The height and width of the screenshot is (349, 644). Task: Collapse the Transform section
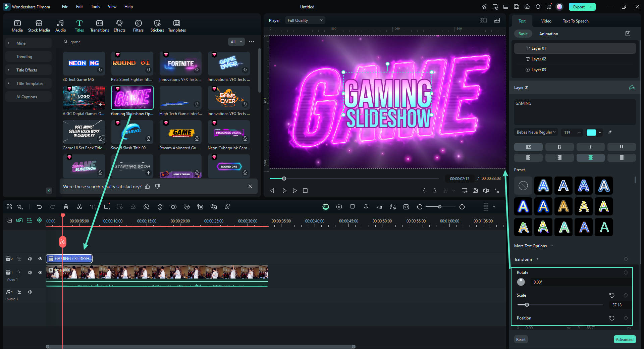click(x=537, y=259)
